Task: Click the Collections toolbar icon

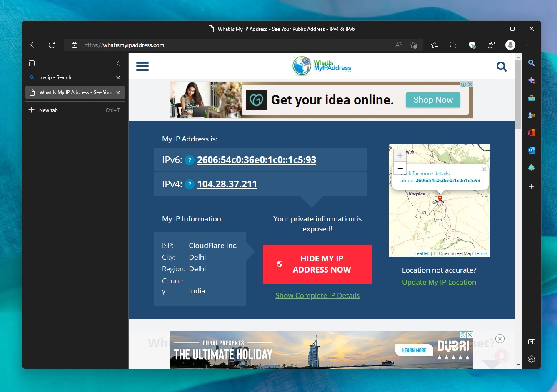Action: pyautogui.click(x=453, y=45)
